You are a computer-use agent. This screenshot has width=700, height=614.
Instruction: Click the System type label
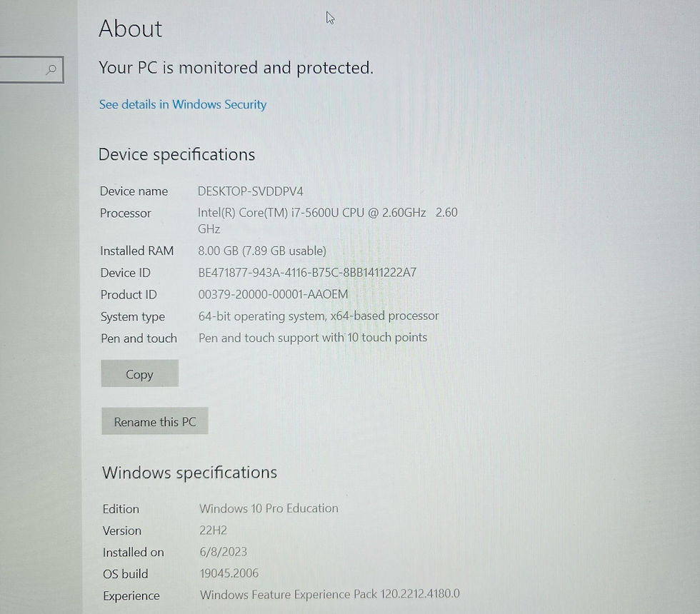[133, 317]
